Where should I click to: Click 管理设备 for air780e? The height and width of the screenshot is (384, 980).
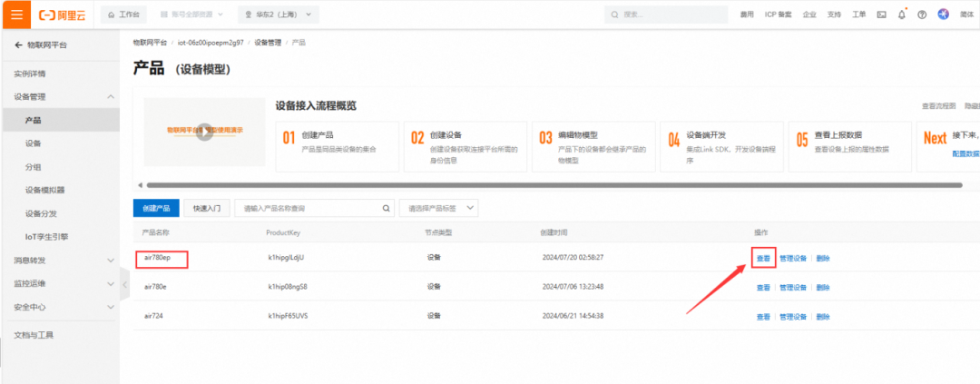coord(793,288)
